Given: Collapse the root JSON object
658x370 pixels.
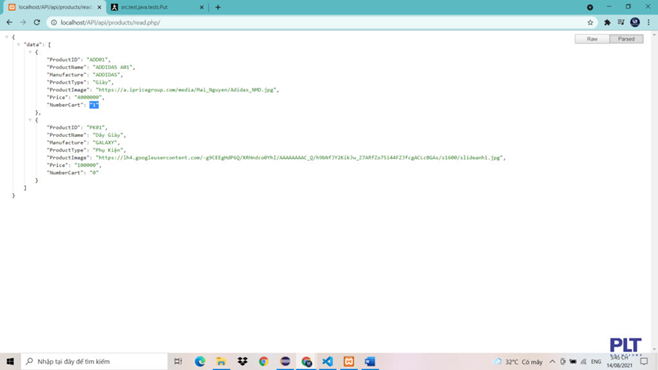Looking at the screenshot, I should [7, 37].
